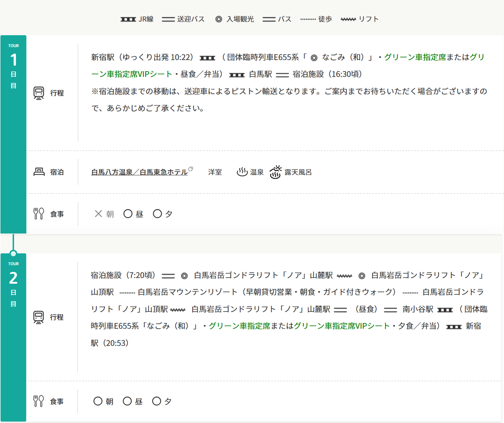Image resolution: width=504 pixels, height=423 pixels.
Task: Click the 入場観光 circle legend icon
Action: click(x=219, y=19)
